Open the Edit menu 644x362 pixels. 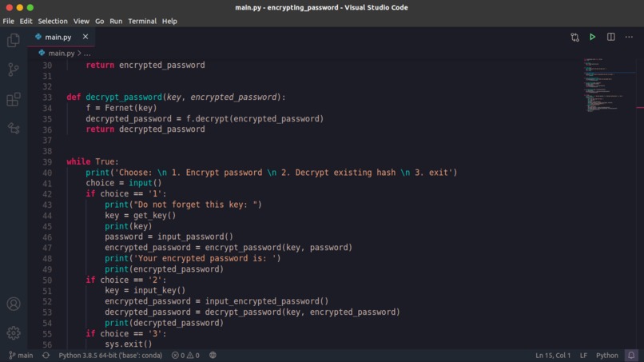click(x=26, y=21)
